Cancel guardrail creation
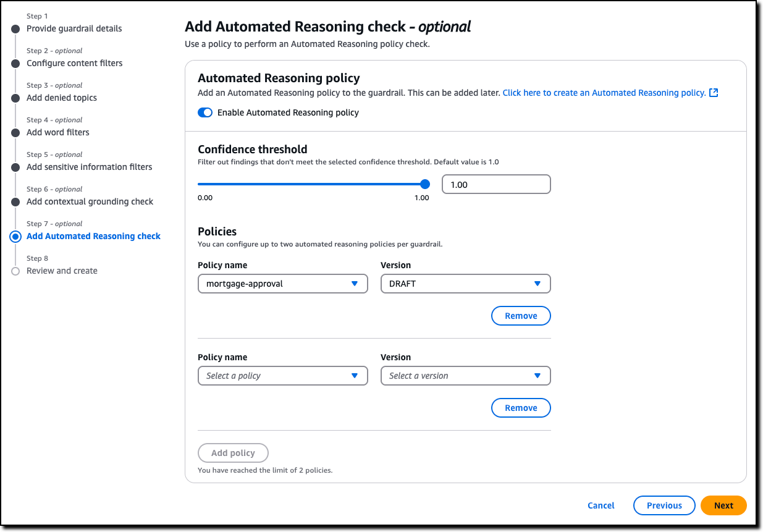The image size is (763, 532). coord(601,505)
